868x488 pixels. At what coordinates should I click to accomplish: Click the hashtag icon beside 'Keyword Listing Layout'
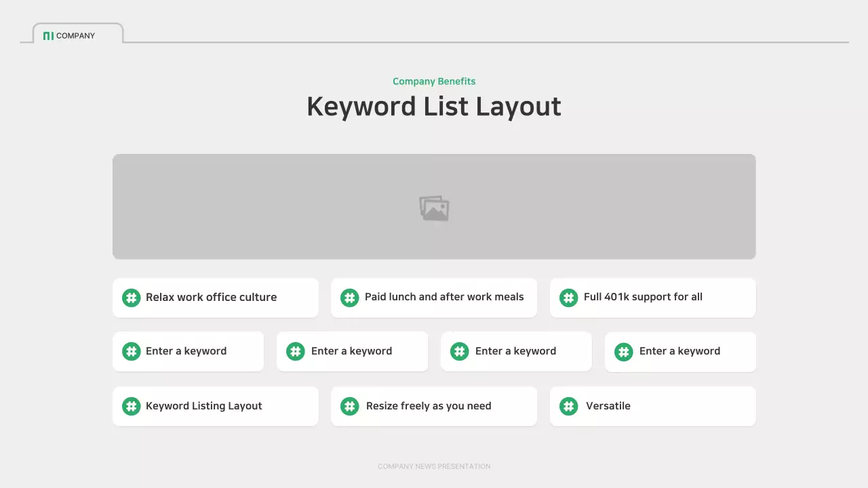[x=131, y=406]
